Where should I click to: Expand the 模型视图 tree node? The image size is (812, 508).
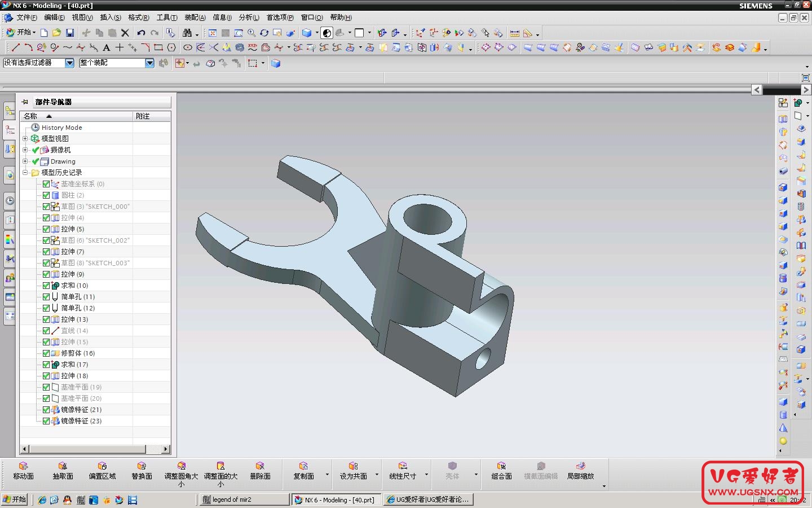25,138
